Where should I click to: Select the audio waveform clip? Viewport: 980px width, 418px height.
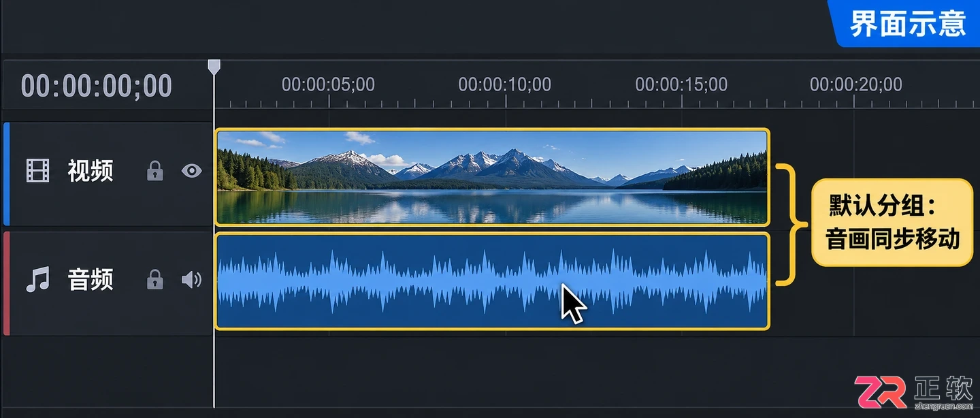click(x=492, y=281)
